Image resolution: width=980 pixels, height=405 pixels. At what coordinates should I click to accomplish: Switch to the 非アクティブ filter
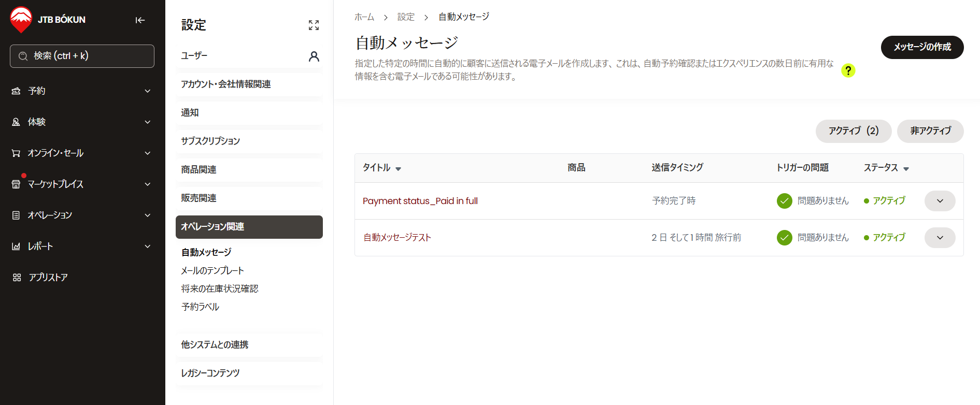click(x=930, y=131)
